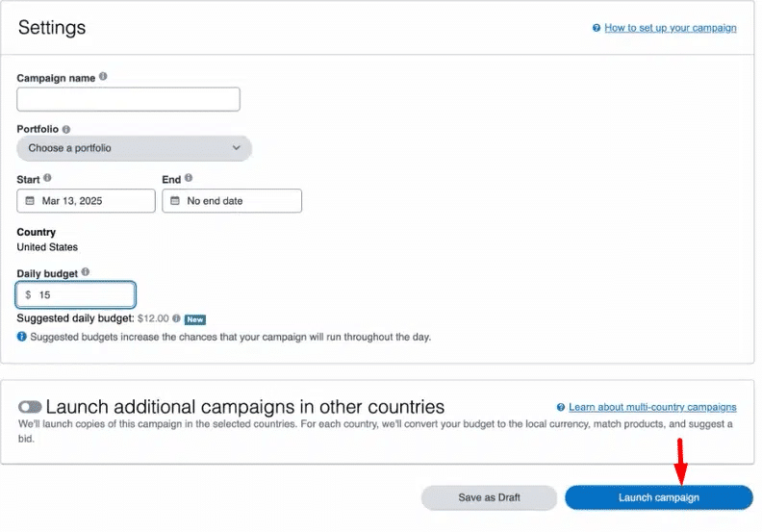Viewport: 762px width, 532px height.
Task: Click the help icon beside How to set up
Action: [597, 28]
